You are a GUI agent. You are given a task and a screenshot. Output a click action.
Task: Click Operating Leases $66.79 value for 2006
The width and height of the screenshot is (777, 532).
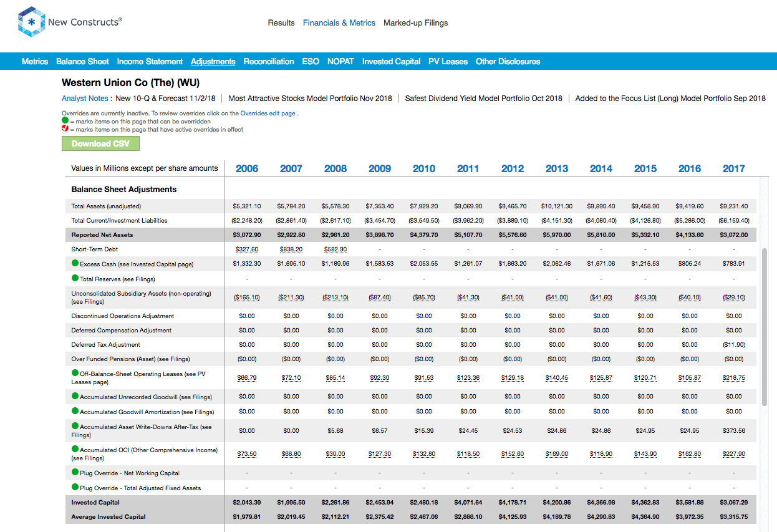(247, 378)
